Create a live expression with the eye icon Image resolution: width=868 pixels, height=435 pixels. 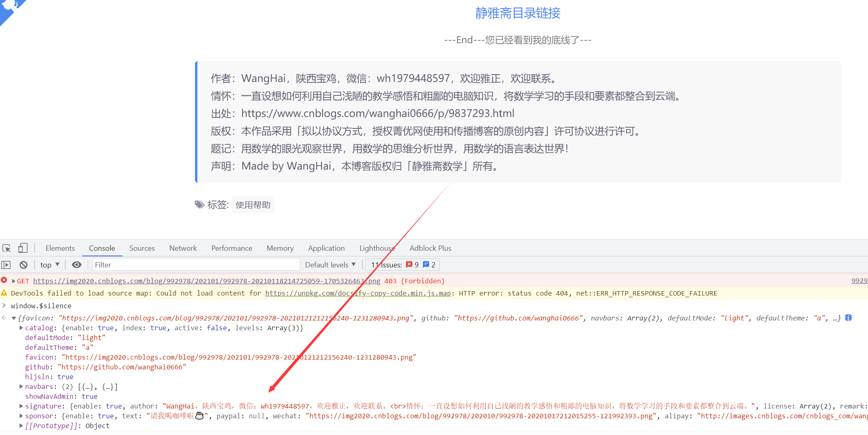tap(77, 264)
